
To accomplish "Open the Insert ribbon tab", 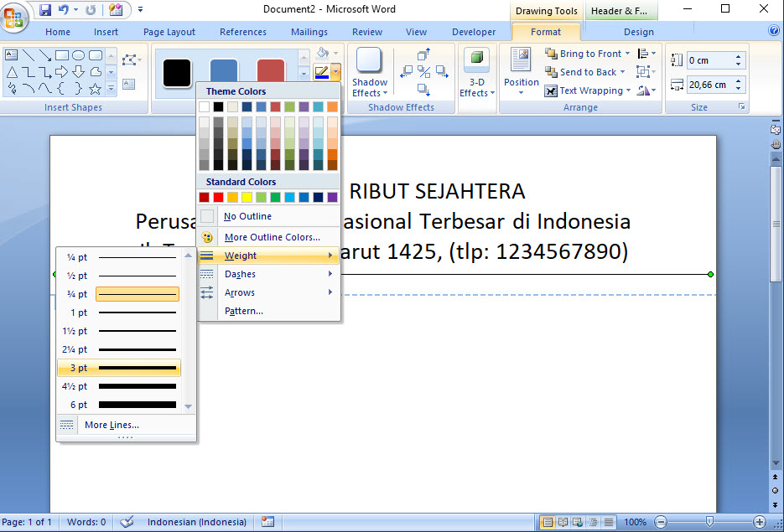I will tap(106, 32).
